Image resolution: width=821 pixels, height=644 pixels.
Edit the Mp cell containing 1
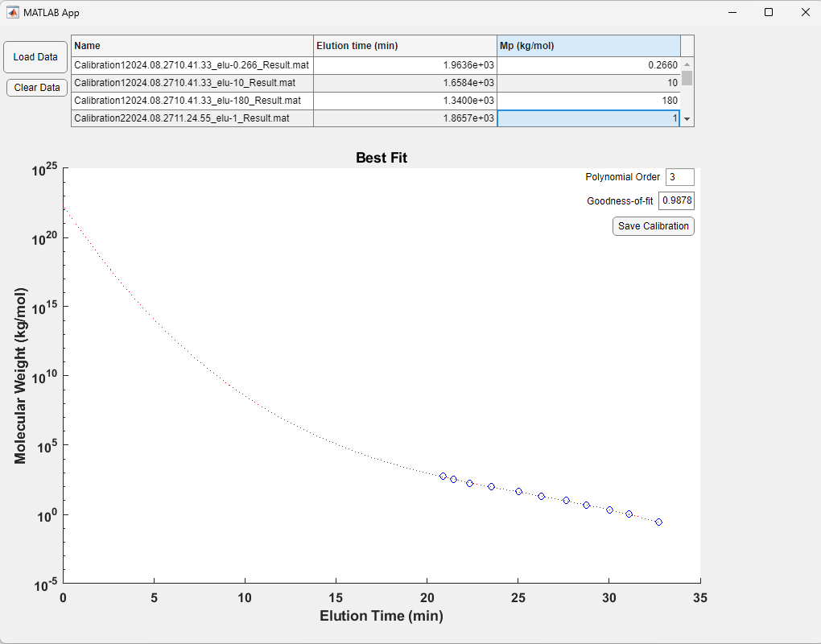click(588, 118)
